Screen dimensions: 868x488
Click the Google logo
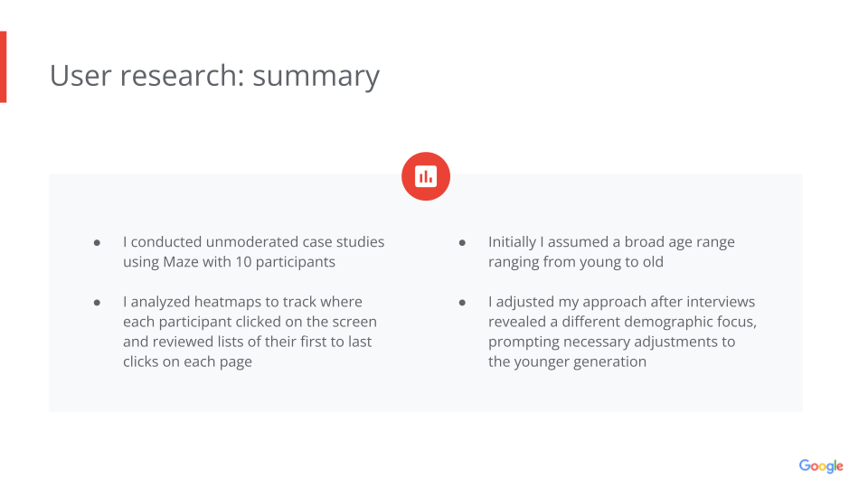[x=820, y=466]
